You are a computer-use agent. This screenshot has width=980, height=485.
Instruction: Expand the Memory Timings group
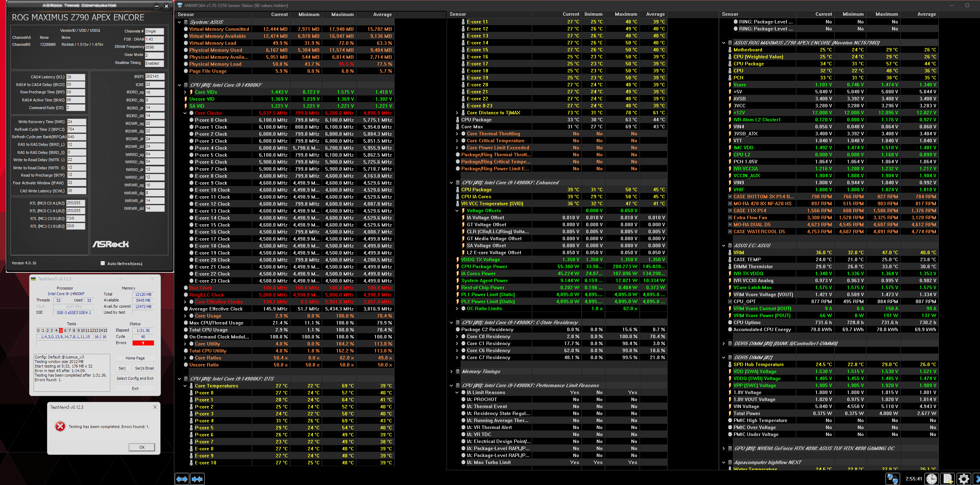point(451,371)
